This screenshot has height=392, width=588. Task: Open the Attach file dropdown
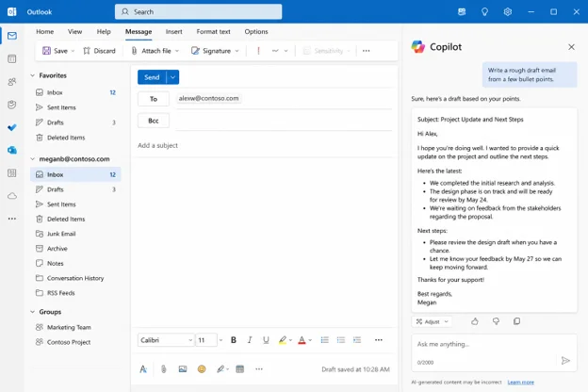coord(177,51)
